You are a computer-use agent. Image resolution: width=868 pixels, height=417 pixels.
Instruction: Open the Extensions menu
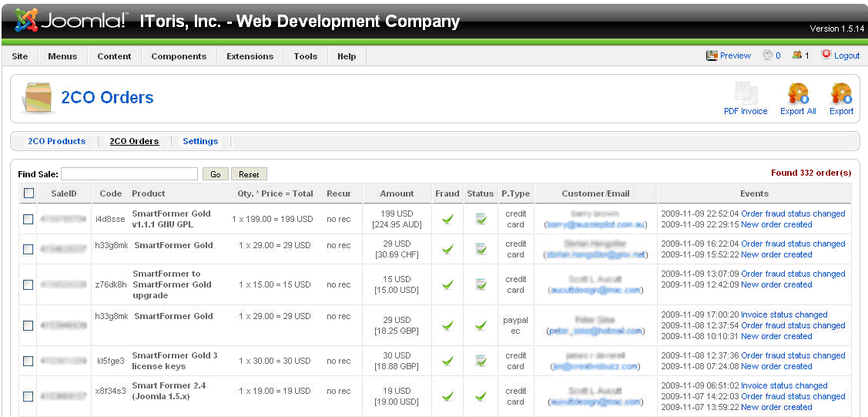(x=250, y=56)
